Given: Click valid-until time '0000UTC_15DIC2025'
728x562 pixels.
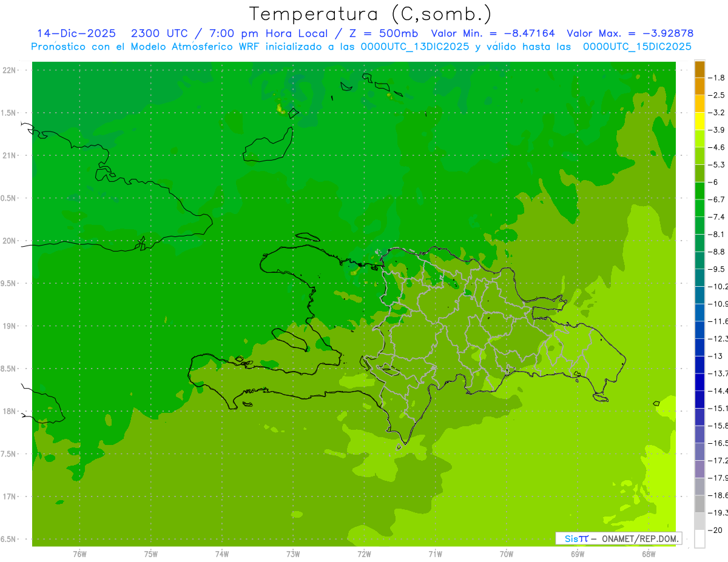Looking at the screenshot, I should [637, 47].
